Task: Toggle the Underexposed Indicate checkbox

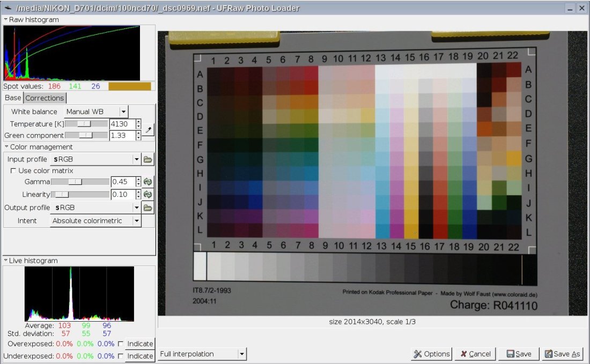Action: pyautogui.click(x=121, y=356)
